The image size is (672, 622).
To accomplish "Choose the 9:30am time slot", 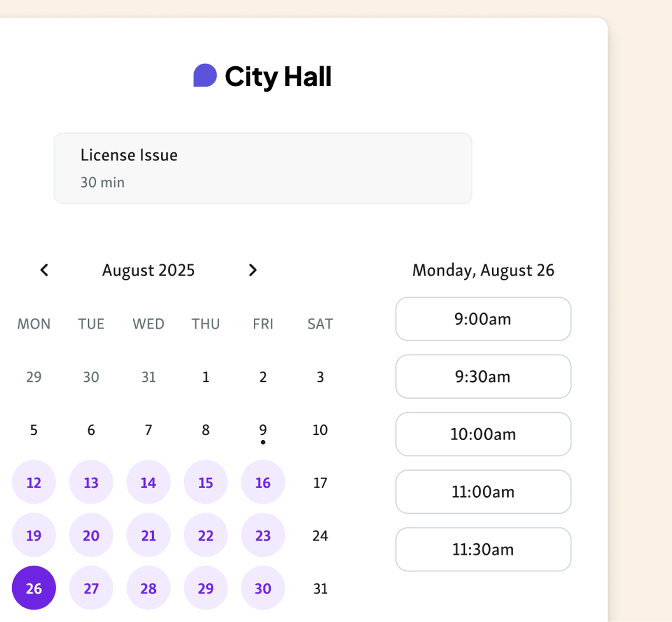I will pos(483,377).
